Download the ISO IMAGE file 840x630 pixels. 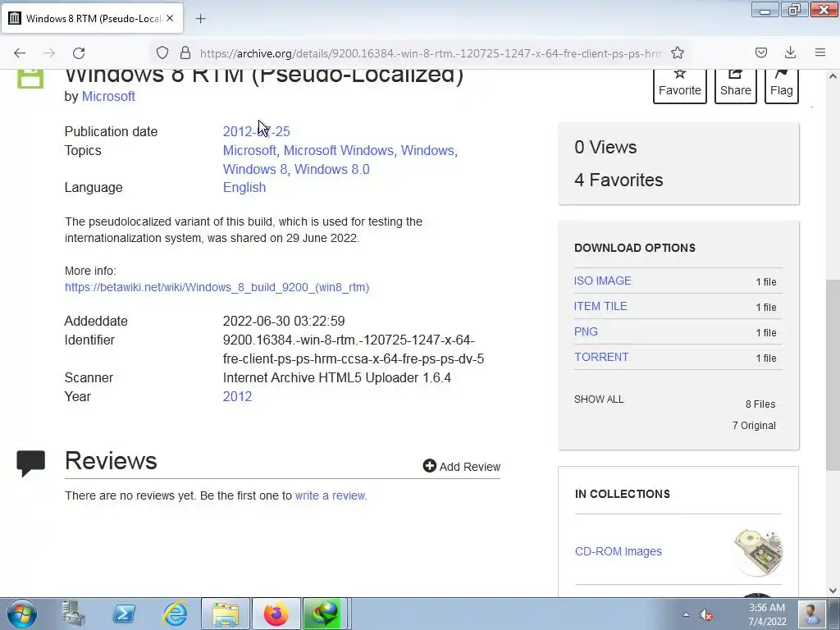coord(603,281)
